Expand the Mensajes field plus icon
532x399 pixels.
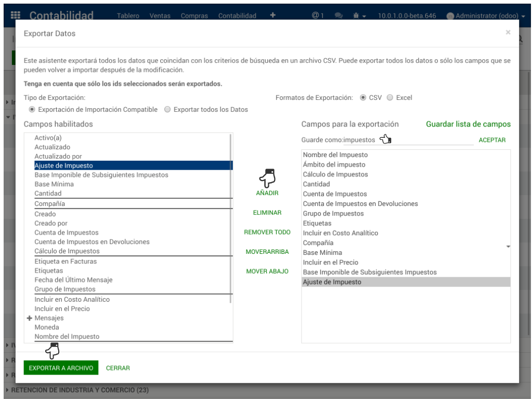point(30,318)
